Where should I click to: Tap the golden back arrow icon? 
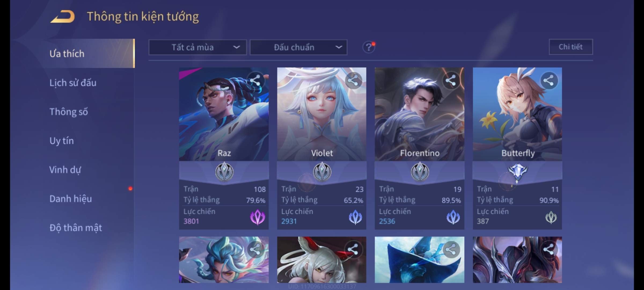62,16
